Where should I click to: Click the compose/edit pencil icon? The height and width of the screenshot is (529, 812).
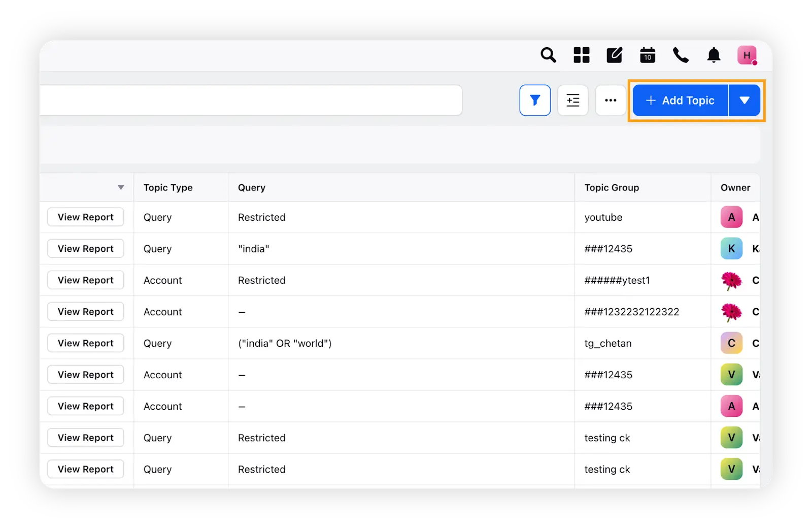[x=614, y=55]
